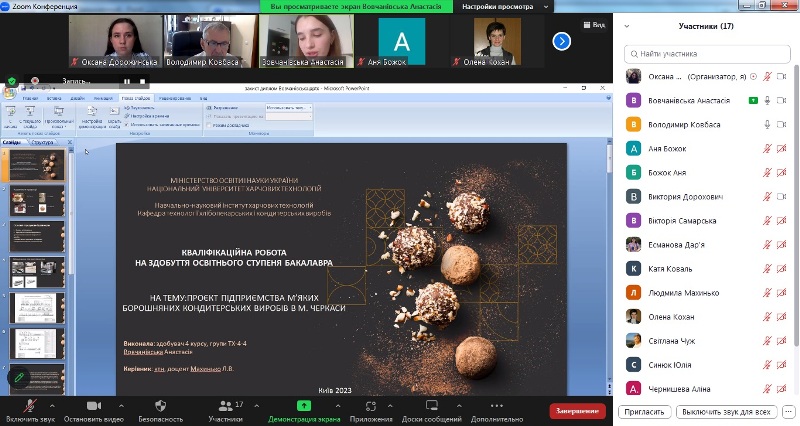The image size is (800, 426).
Task: Open PowerPoint Вставка ribbon tab
Action: coord(54,98)
